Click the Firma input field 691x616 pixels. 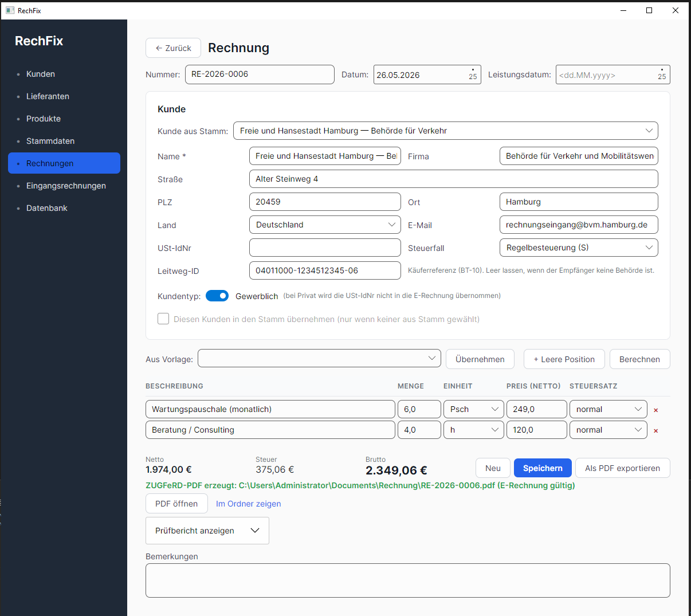coord(579,156)
